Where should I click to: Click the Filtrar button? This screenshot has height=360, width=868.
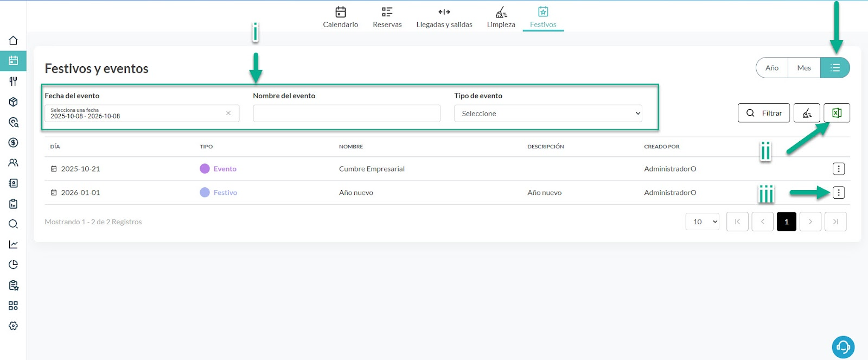tap(764, 113)
